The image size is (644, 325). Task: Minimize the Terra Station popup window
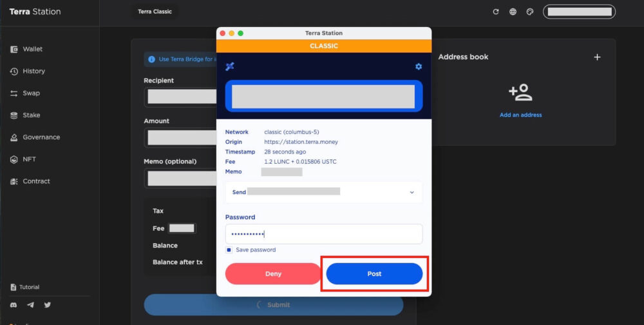[232, 34]
